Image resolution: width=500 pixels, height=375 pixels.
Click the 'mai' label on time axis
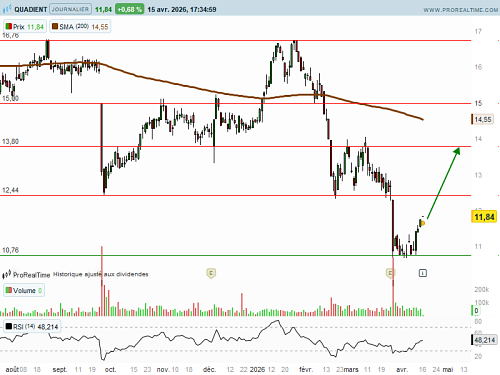pyautogui.click(x=448, y=369)
